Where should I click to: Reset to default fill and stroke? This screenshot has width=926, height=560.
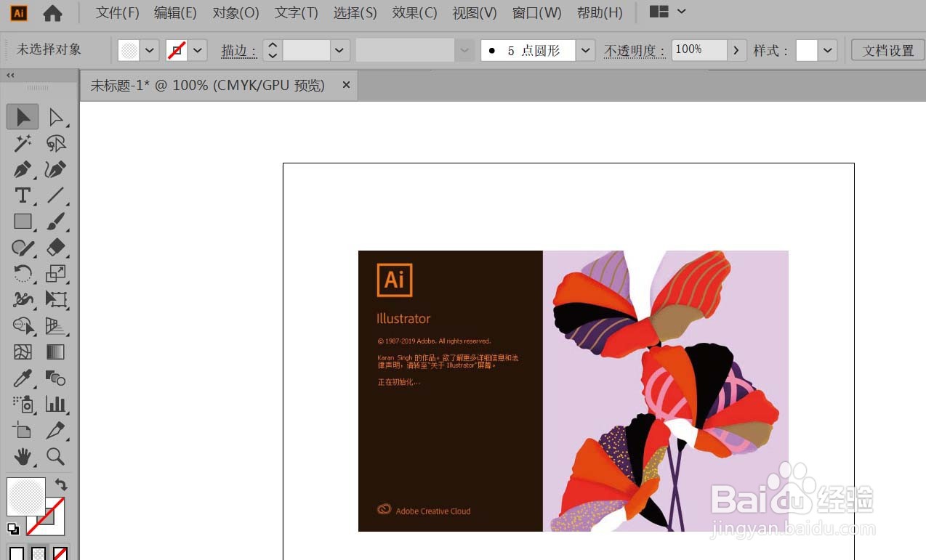click(x=13, y=529)
